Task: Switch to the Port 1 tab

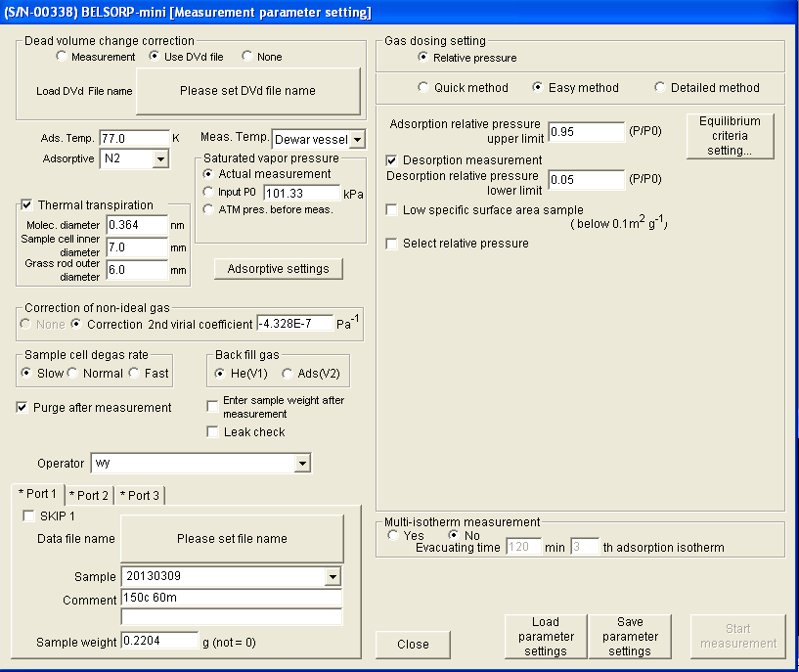Action: pyautogui.click(x=38, y=494)
